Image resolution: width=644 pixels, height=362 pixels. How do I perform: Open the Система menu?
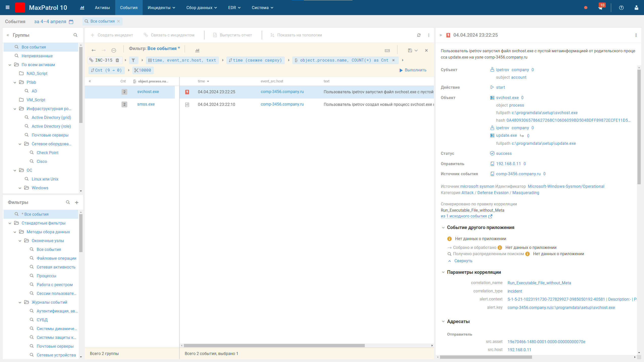pyautogui.click(x=262, y=8)
